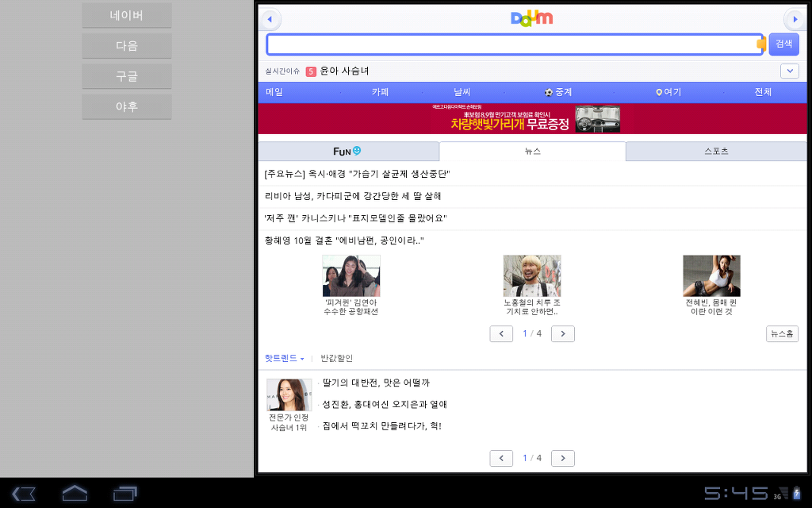This screenshot has height=508, width=812.
Task: Tap the smiley icon next to FUN
Action: (x=357, y=150)
